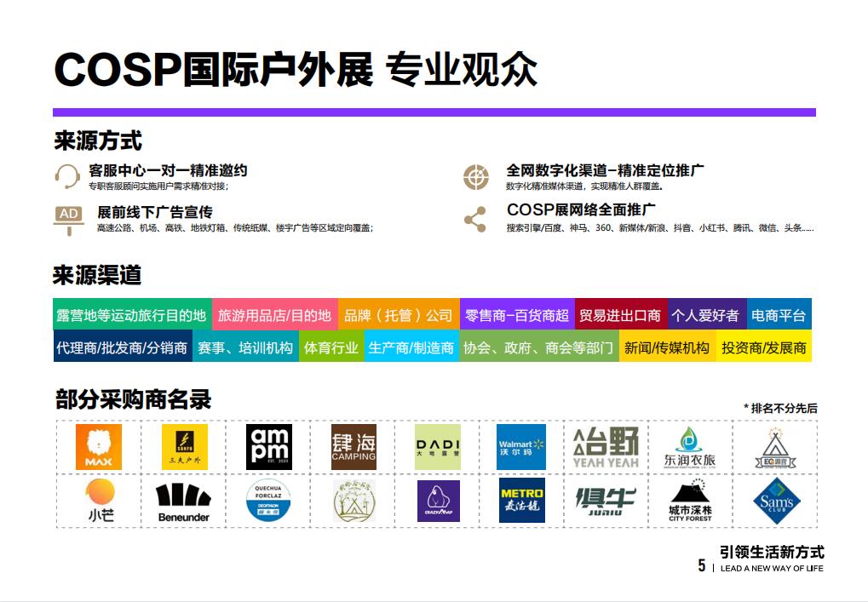Click the Walmart 沃尔玛 logo
Screen dimensions: 868x602
pos(520,447)
